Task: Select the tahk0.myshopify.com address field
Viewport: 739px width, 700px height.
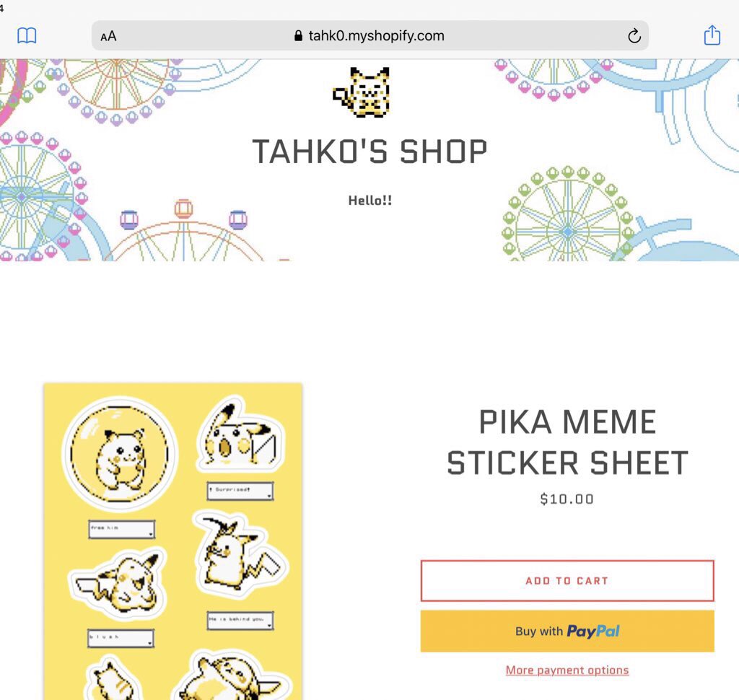Action: [370, 35]
